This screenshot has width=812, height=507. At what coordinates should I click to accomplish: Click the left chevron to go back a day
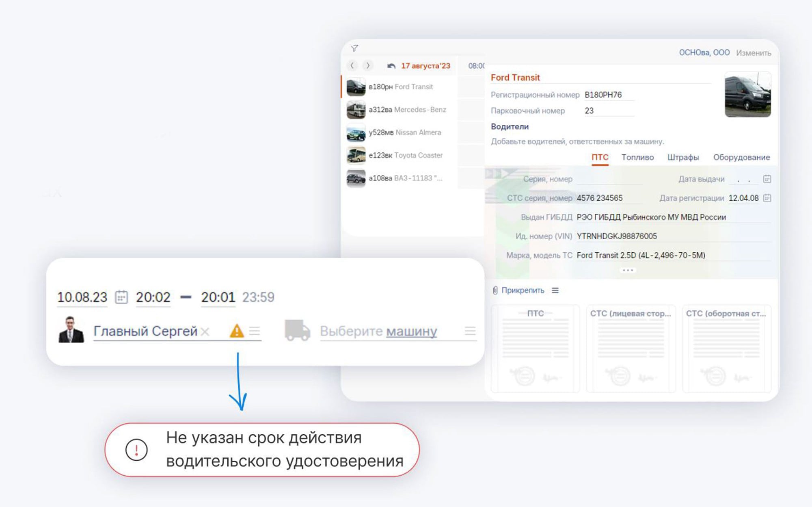point(352,65)
